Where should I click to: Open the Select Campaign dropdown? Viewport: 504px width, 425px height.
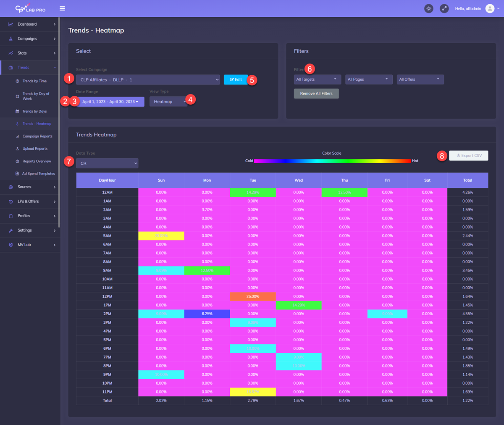coord(148,79)
